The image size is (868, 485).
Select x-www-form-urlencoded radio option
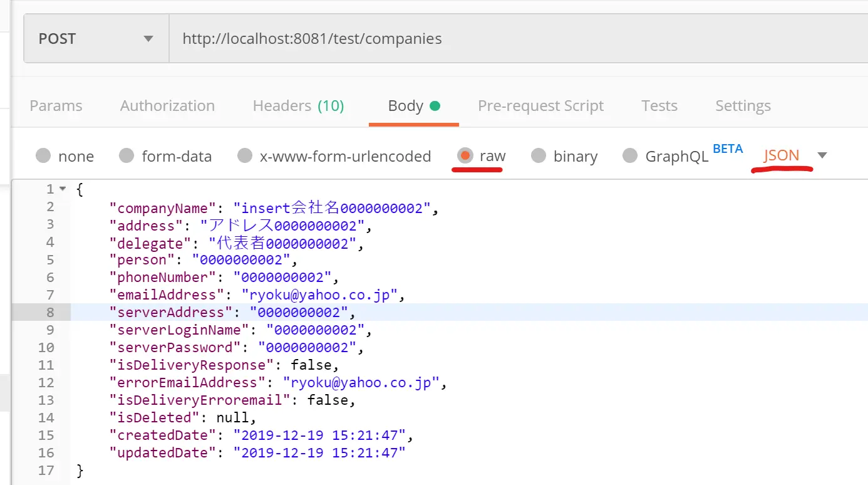coord(245,155)
